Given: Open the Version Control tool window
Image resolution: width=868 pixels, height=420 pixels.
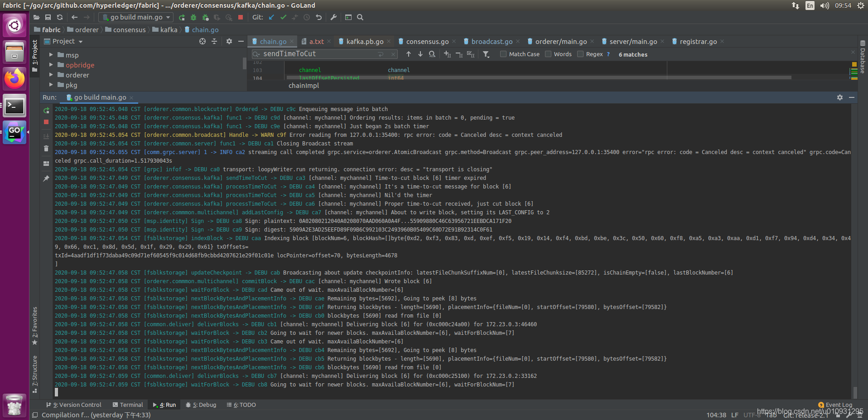Looking at the screenshot, I should click(x=74, y=405).
